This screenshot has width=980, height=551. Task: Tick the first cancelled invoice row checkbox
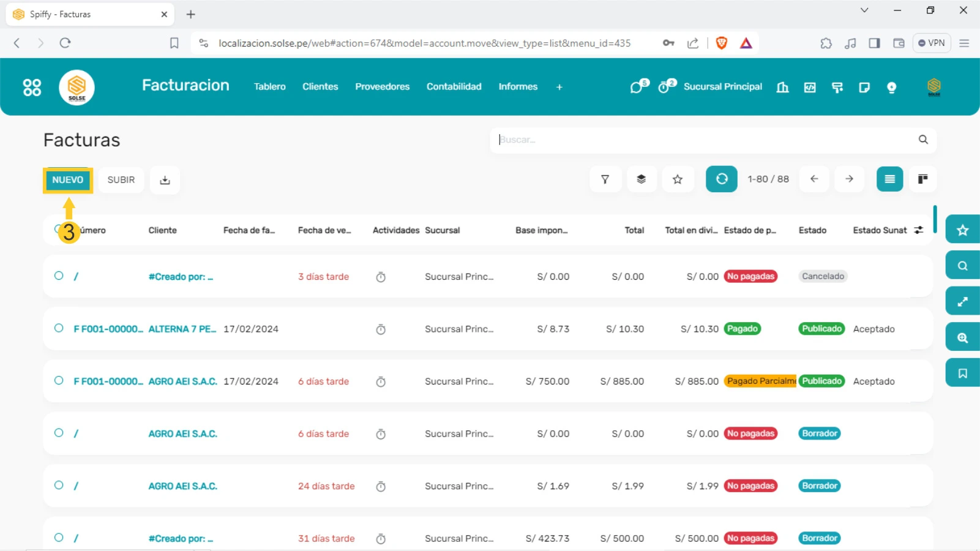pos(59,276)
